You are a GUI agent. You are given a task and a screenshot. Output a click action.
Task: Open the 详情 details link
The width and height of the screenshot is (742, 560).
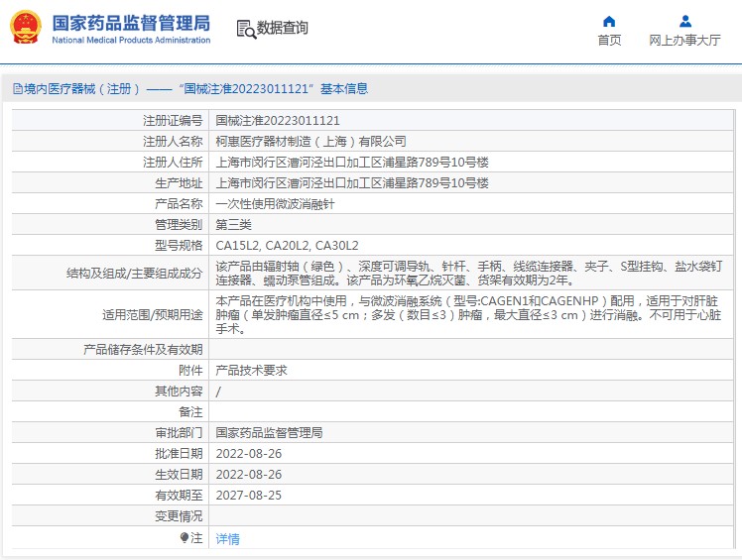(x=227, y=539)
